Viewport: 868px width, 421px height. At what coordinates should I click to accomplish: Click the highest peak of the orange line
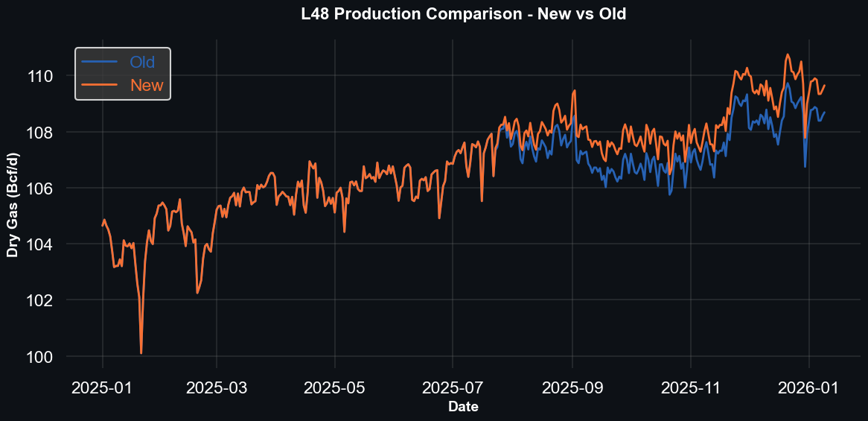click(x=788, y=54)
